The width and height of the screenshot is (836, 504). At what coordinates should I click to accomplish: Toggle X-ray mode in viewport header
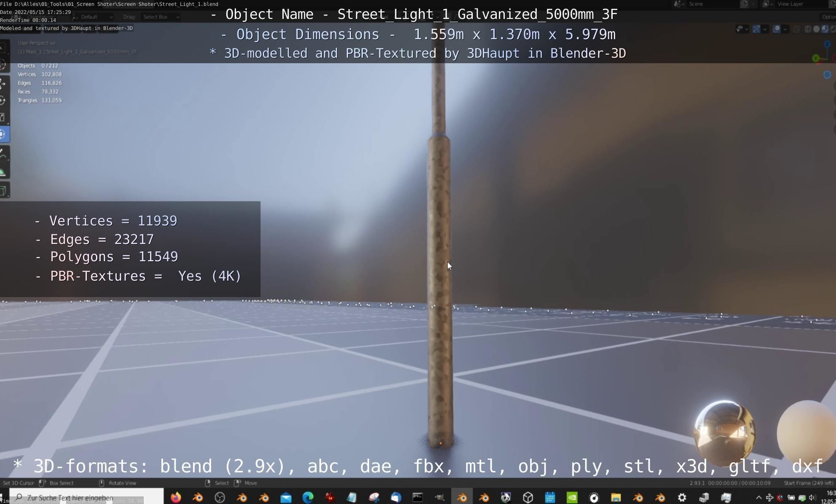pyautogui.click(x=796, y=29)
